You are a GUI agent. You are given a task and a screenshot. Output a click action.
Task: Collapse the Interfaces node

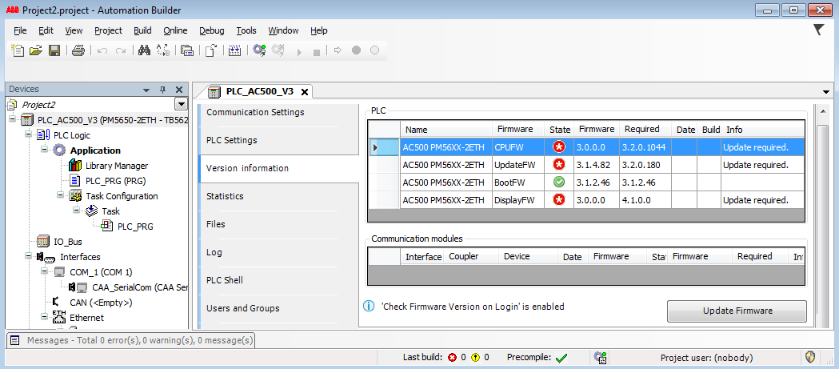tap(28, 256)
